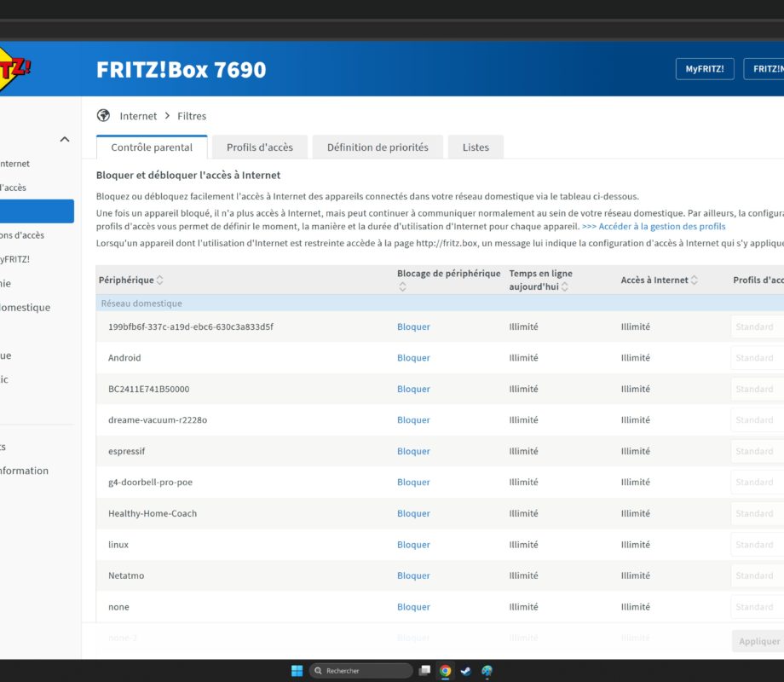Open the Standard profile dropdown for Android
Viewport: 784px width, 682px height.
coord(758,358)
